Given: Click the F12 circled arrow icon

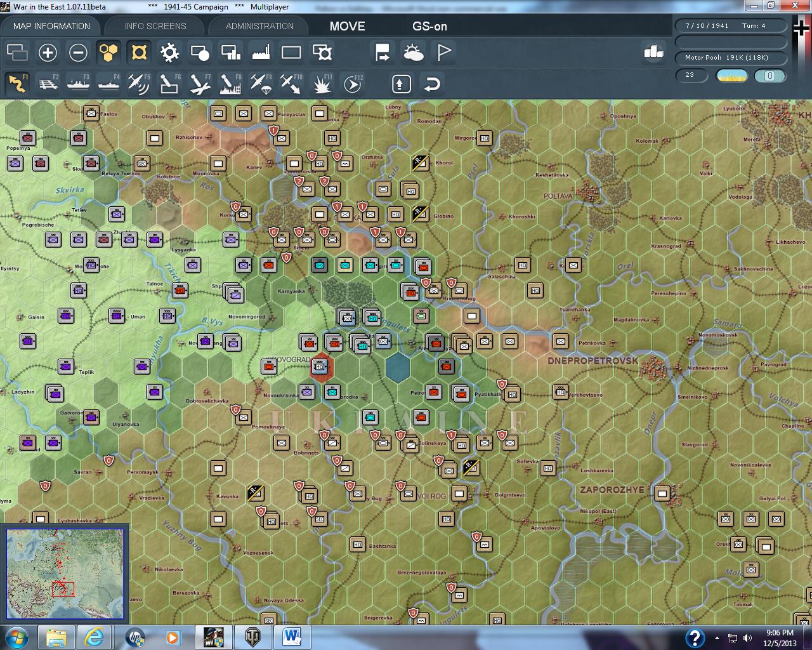Looking at the screenshot, I should pyautogui.click(x=352, y=83).
